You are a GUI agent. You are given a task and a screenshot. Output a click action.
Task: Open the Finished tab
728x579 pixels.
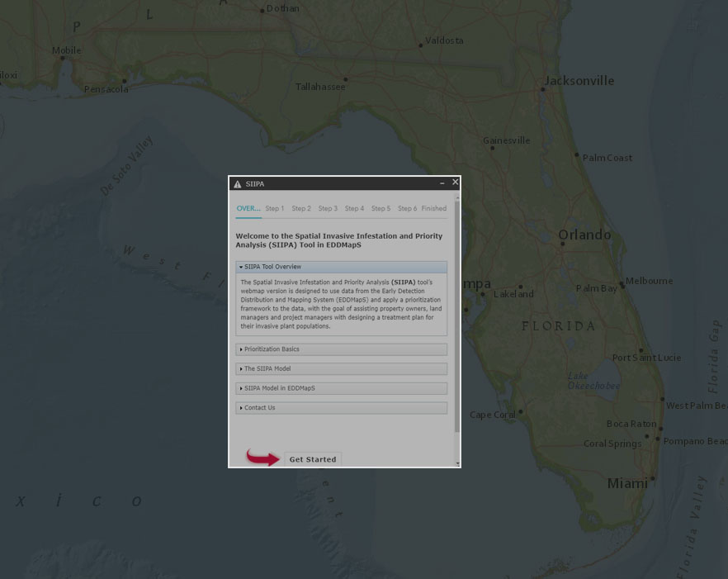click(434, 209)
